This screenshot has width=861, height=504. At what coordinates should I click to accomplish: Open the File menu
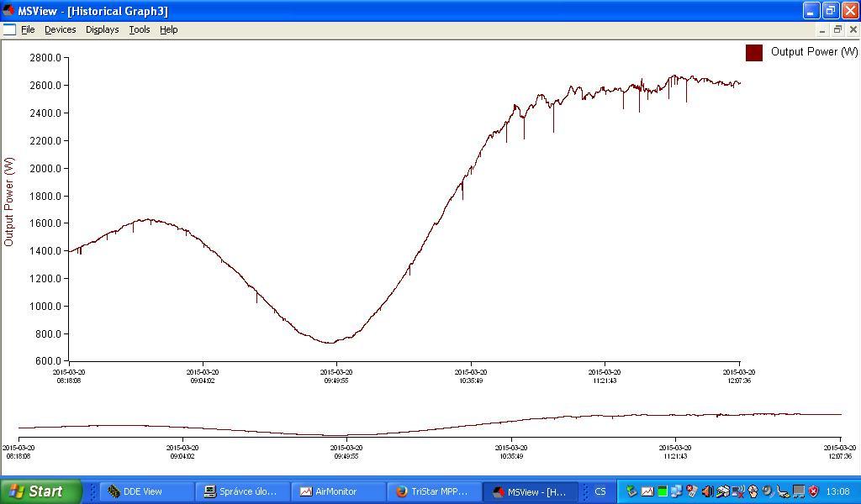point(28,29)
